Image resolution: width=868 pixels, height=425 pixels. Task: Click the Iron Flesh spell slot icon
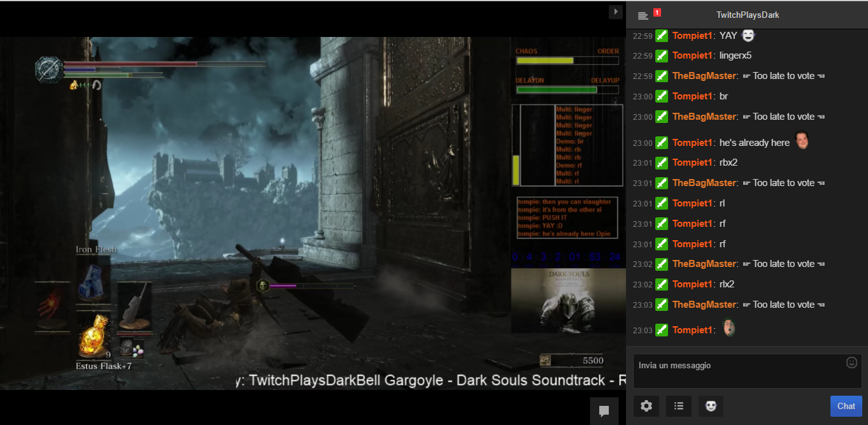coord(93,281)
